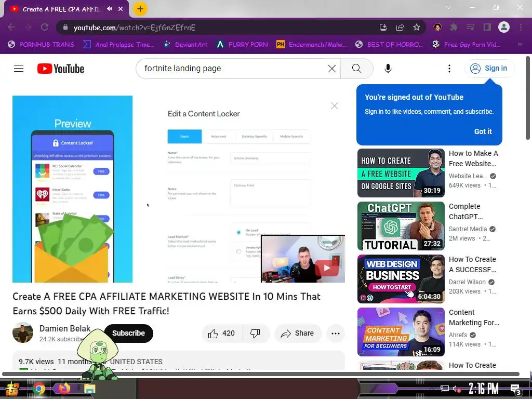The height and width of the screenshot is (399, 532).
Task: Reload the page in Chrome
Action: [45, 27]
